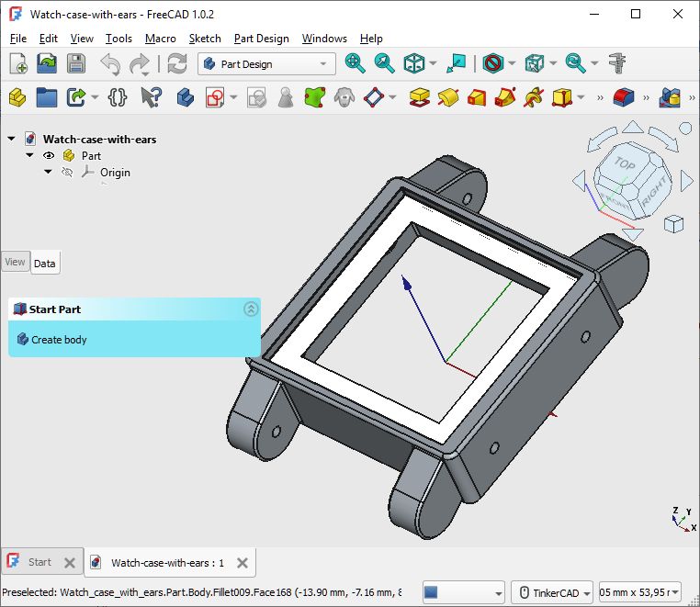Redo the last undone action

(x=140, y=64)
